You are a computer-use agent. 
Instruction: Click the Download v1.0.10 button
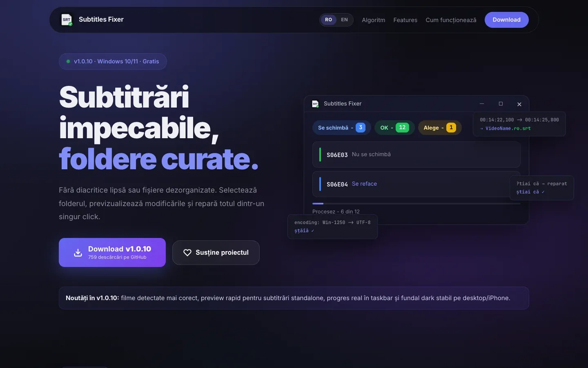click(112, 252)
